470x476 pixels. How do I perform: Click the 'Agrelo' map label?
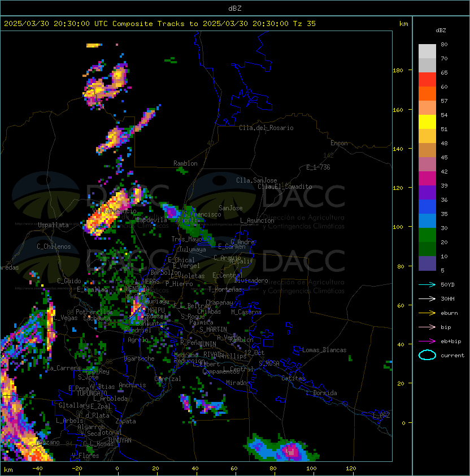138,340
